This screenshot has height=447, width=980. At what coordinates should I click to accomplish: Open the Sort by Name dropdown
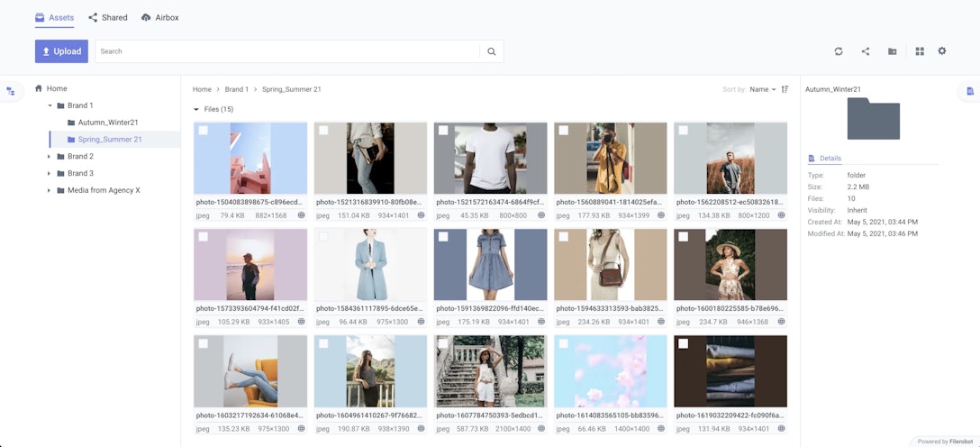click(762, 89)
